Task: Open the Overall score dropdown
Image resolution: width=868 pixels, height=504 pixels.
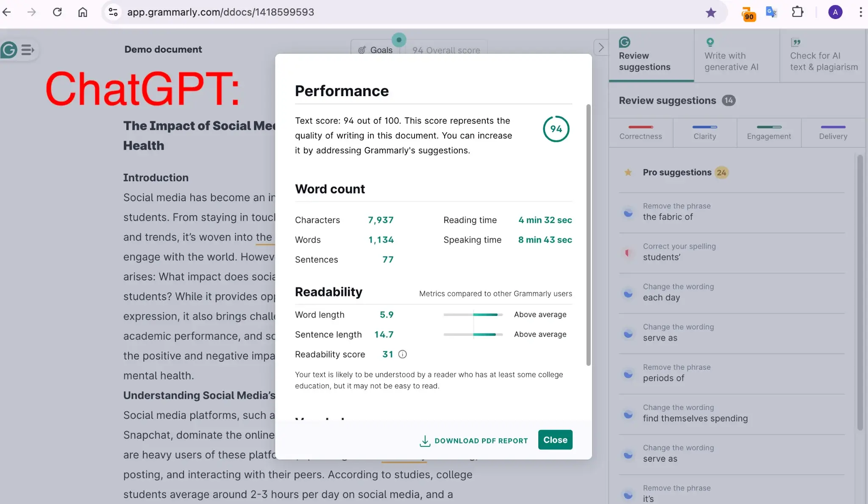Action: 445,49
